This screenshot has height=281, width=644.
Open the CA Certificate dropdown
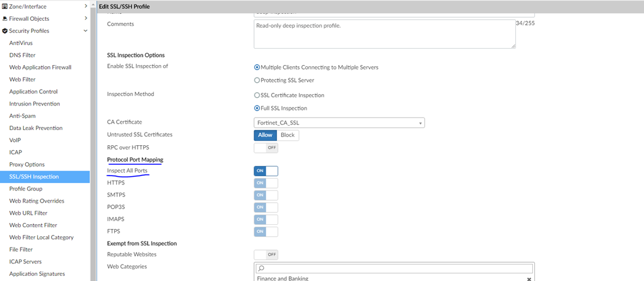339,123
